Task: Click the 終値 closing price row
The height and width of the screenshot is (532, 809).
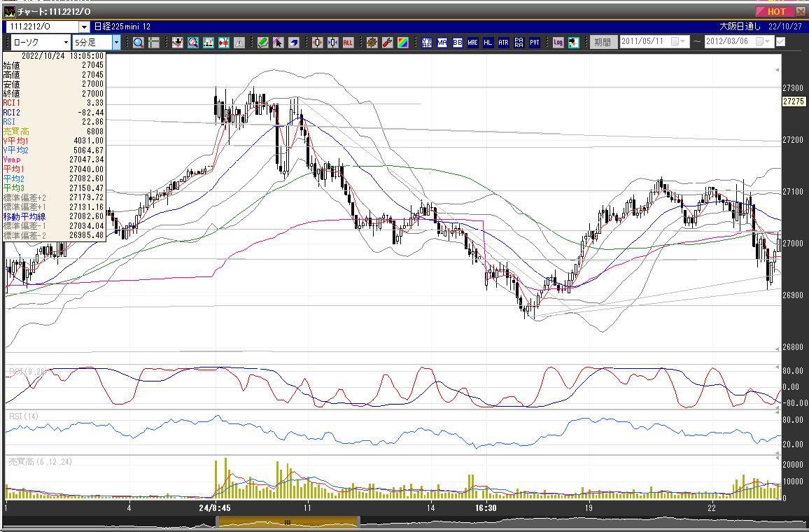Action: click(54, 93)
